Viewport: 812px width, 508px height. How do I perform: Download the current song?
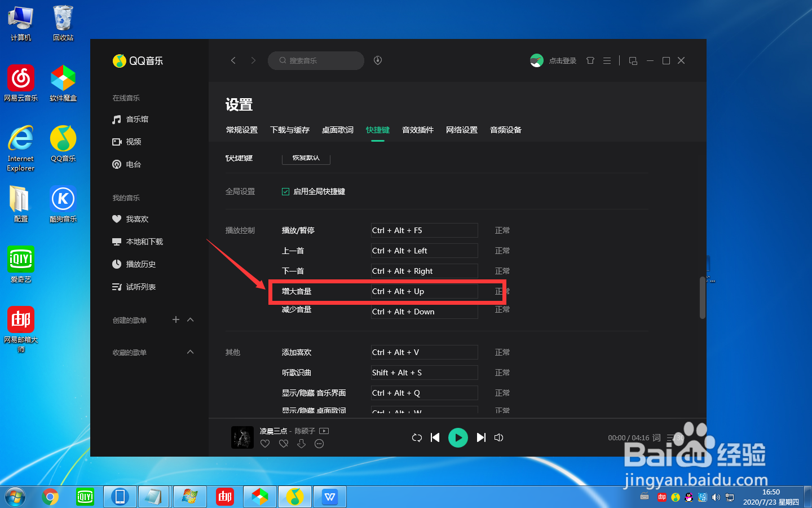(x=302, y=444)
